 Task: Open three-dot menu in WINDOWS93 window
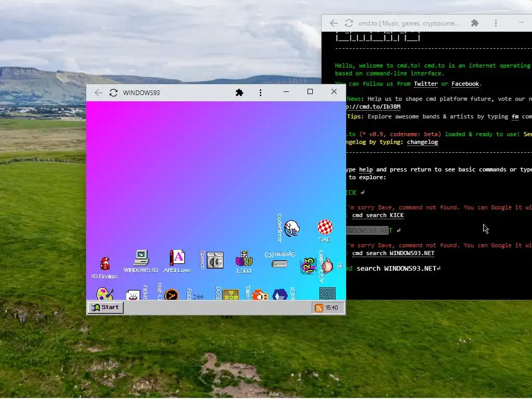(x=261, y=92)
